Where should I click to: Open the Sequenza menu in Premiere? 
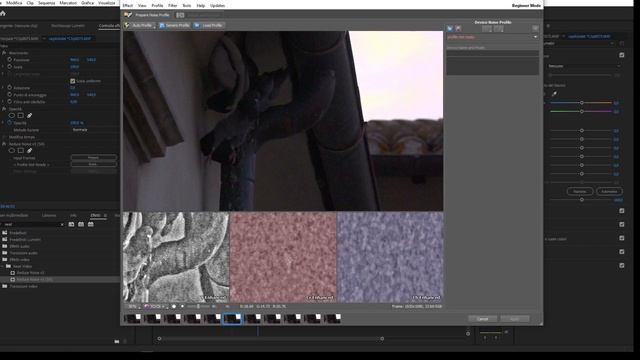(47, 3)
